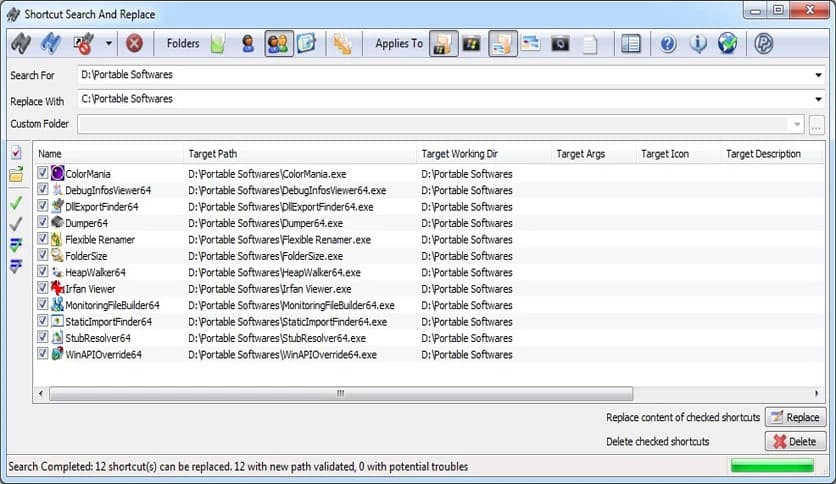Select the two-users folders icon
The image size is (836, 484).
pyautogui.click(x=278, y=44)
